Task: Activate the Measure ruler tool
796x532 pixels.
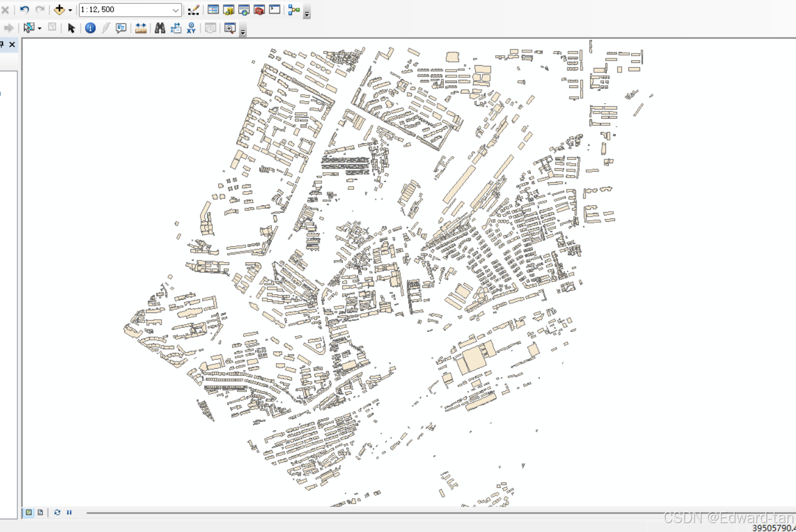Action: pos(141,28)
